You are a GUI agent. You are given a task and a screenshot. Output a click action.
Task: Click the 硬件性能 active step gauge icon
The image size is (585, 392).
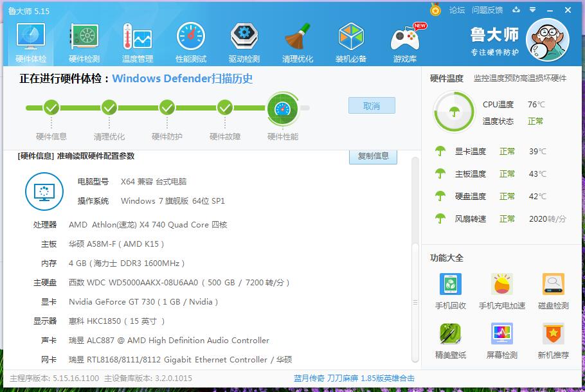point(283,109)
